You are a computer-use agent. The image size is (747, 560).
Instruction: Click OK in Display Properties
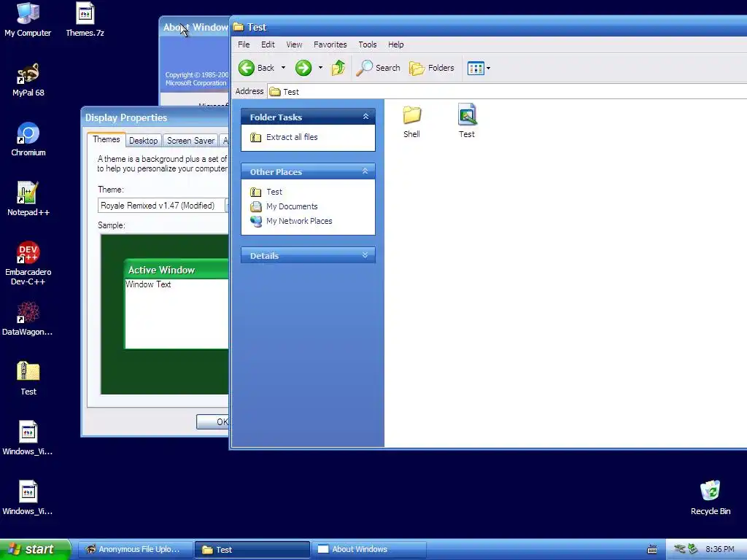[x=213, y=422]
